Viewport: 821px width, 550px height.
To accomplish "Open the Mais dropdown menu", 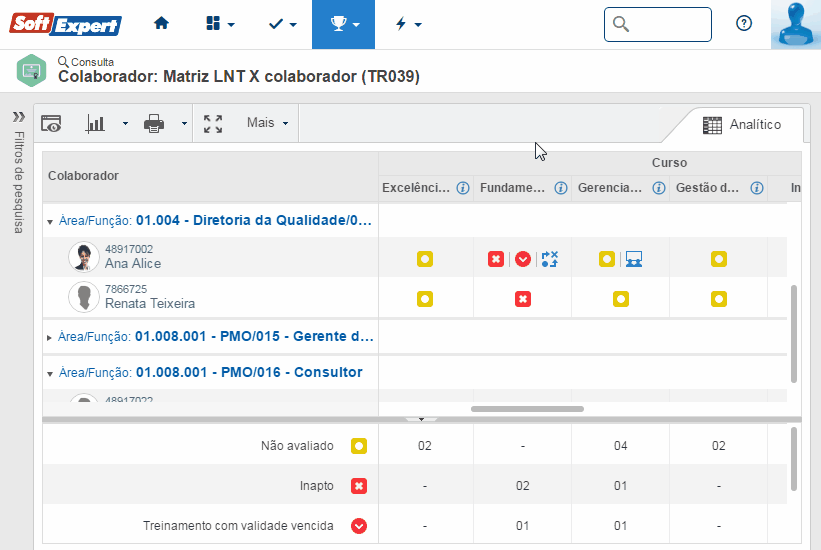I will point(268,123).
